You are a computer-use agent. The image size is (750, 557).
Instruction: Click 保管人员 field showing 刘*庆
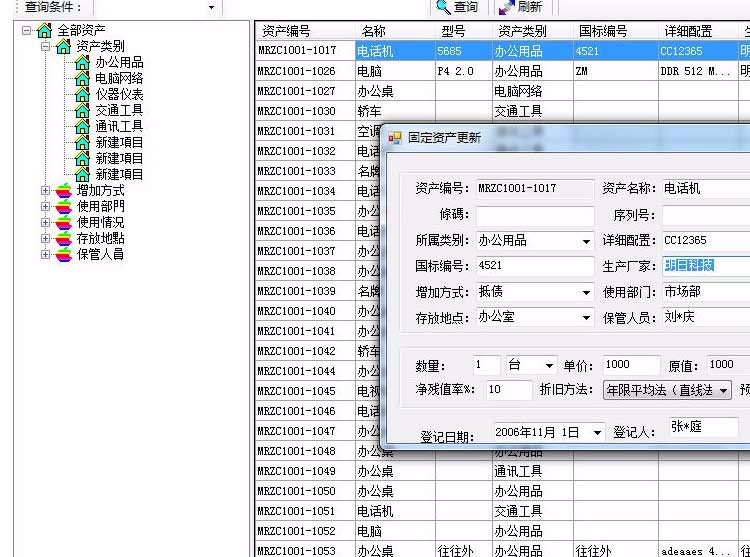coord(706,317)
